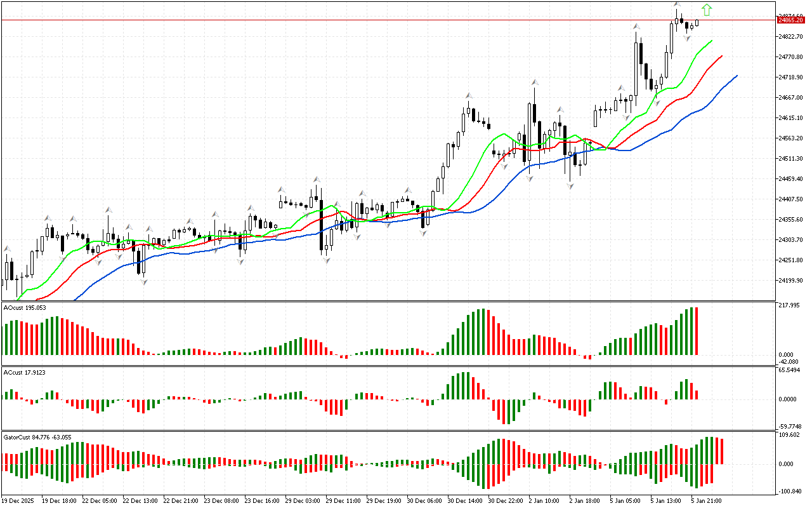Viewport: 812px width, 508px height.
Task: Click the down fractal below the 2 Jan 18:00 low
Action: coord(570,186)
